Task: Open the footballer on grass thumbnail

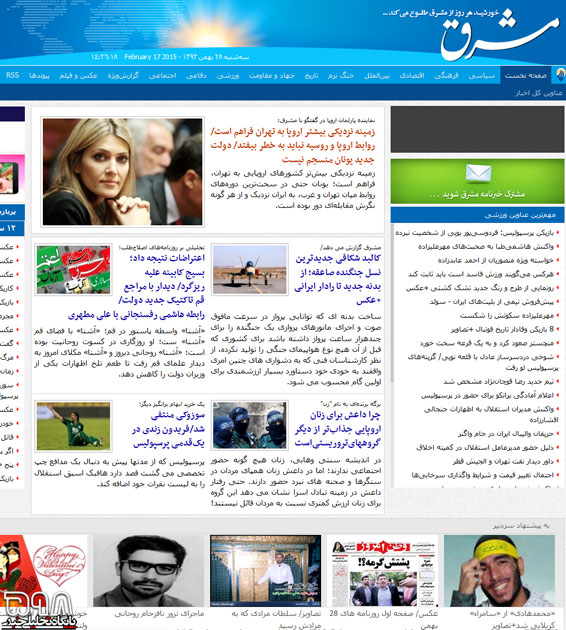Action: point(73,425)
